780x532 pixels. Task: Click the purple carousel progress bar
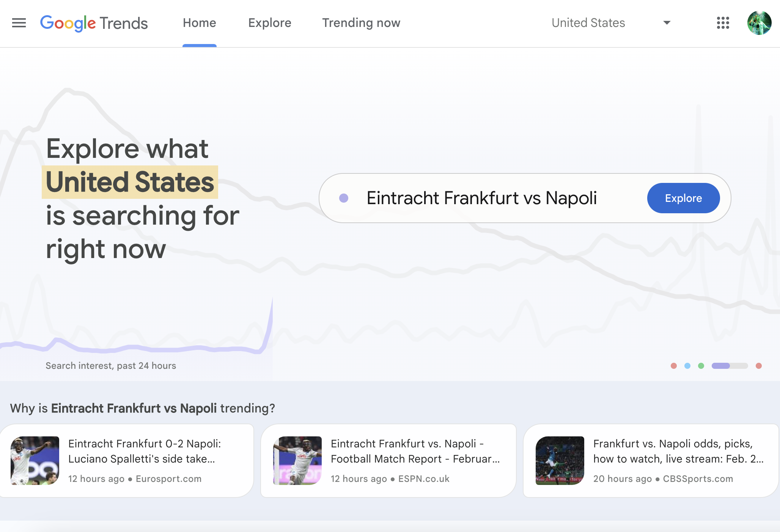[730, 366]
